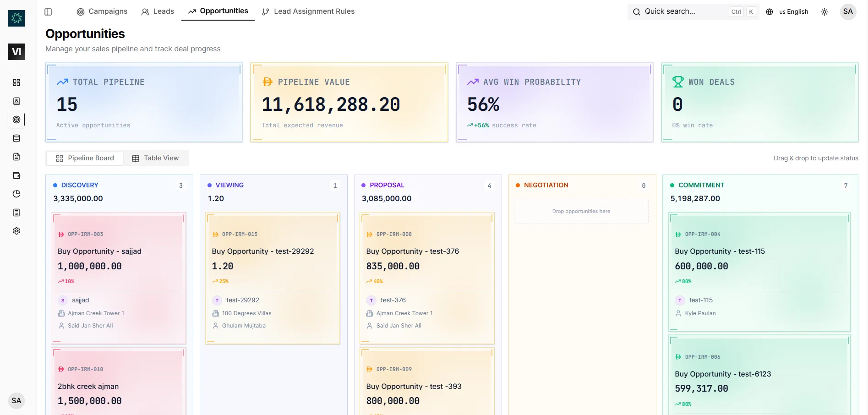Collapse the sidebar with the panel toggle
This screenshot has width=868, height=415.
[x=48, y=11]
